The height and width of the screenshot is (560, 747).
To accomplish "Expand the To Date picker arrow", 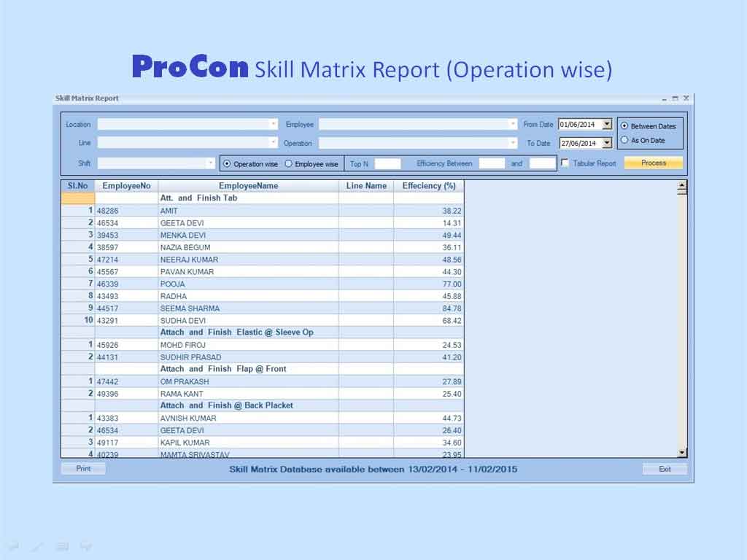I will (x=607, y=143).
